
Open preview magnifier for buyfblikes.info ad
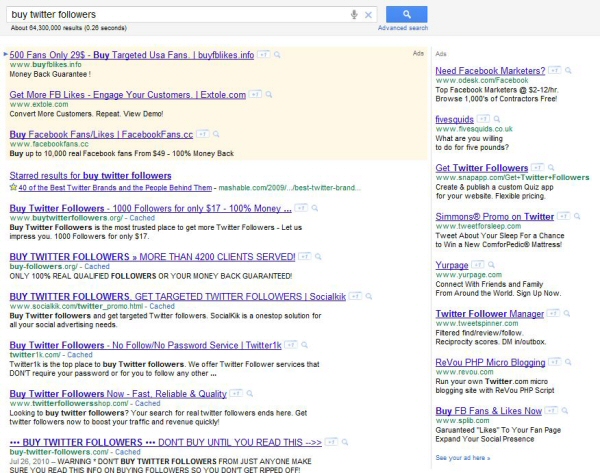click(276, 56)
